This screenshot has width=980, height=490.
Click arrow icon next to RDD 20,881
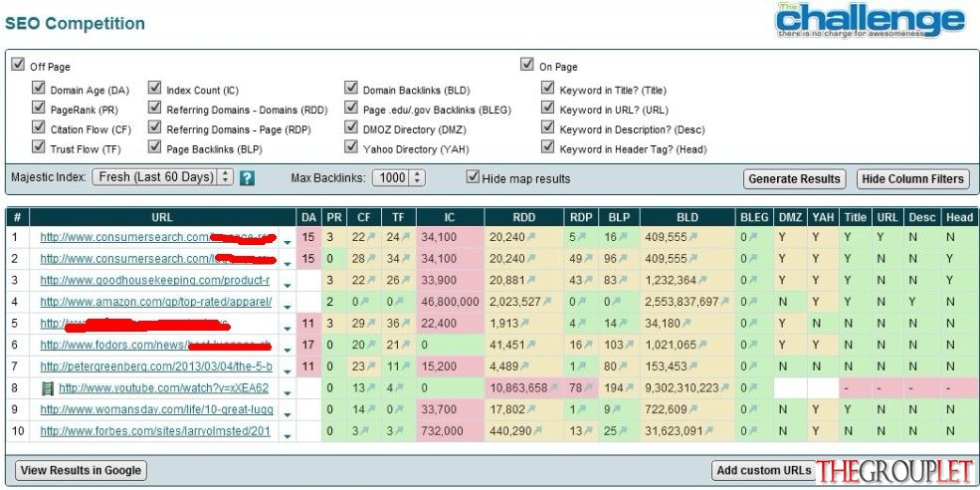(x=530, y=281)
